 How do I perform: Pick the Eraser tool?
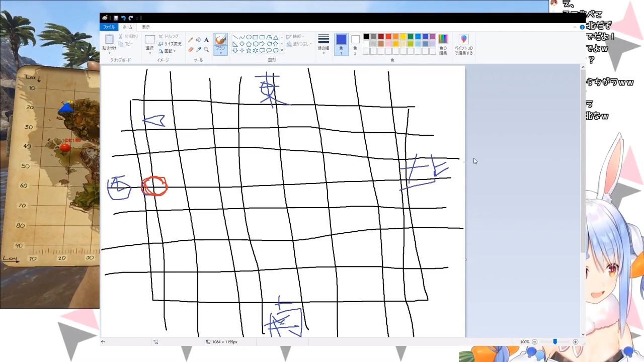tap(190, 49)
